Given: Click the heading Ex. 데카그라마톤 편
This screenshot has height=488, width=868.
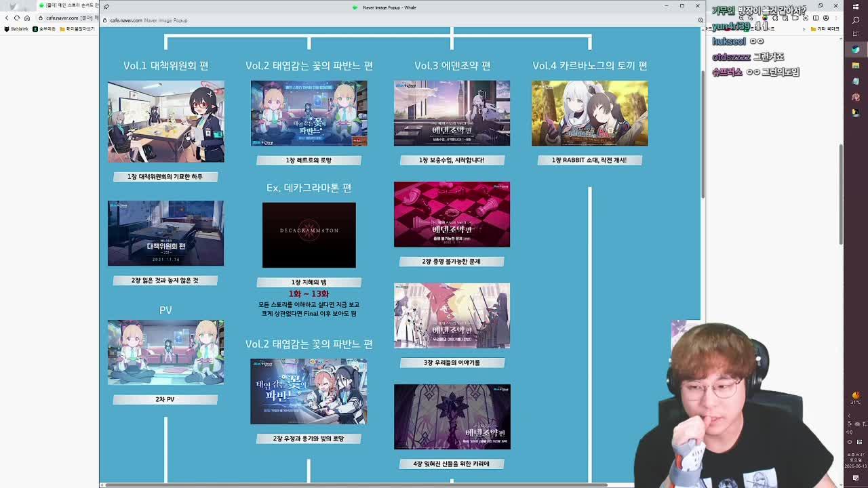Looking at the screenshot, I should click(309, 187).
